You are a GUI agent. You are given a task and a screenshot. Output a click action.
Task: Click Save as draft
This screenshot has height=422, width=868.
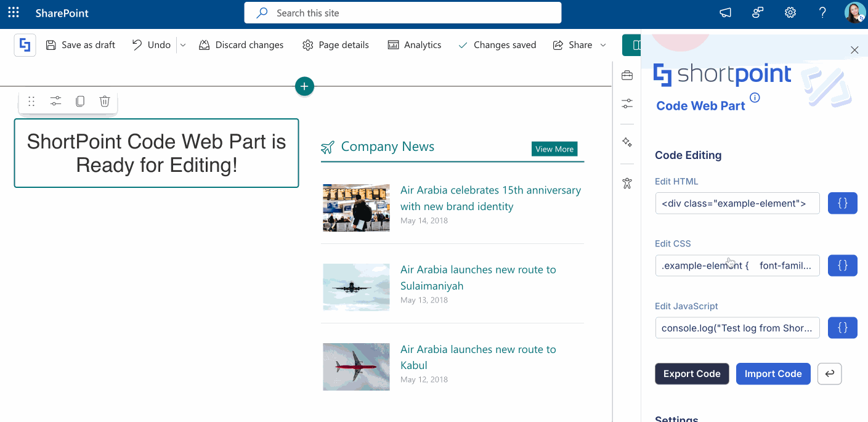click(x=81, y=45)
